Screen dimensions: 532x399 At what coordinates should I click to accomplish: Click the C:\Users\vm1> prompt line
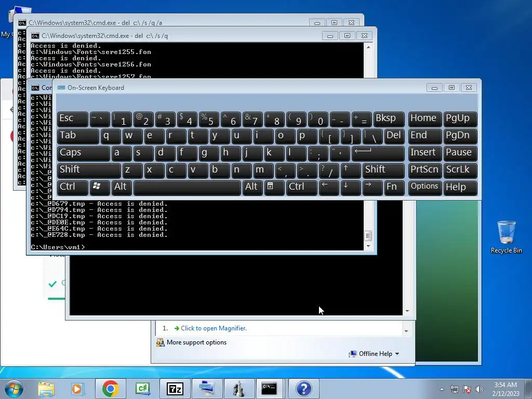[58, 247]
